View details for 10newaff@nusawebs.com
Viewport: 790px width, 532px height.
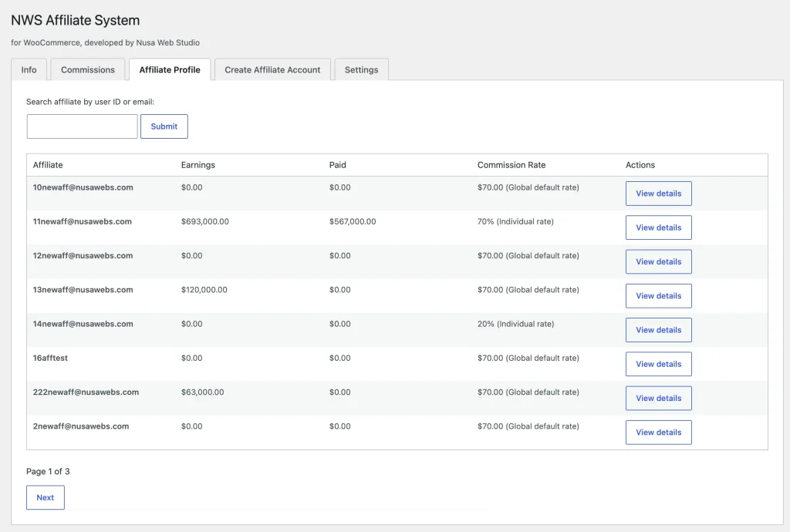click(x=658, y=194)
